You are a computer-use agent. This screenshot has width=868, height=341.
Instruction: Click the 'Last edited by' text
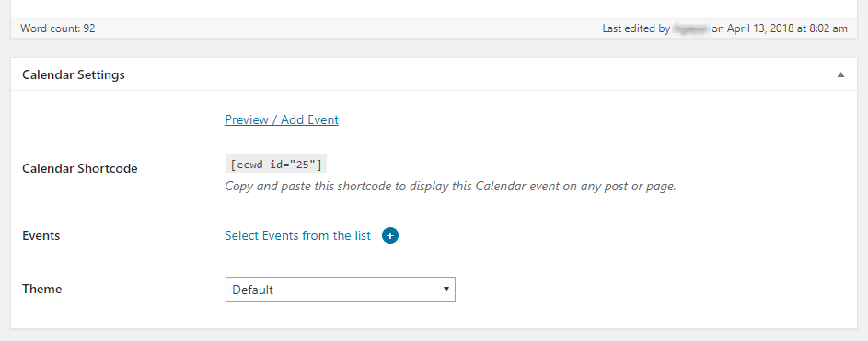(x=637, y=28)
